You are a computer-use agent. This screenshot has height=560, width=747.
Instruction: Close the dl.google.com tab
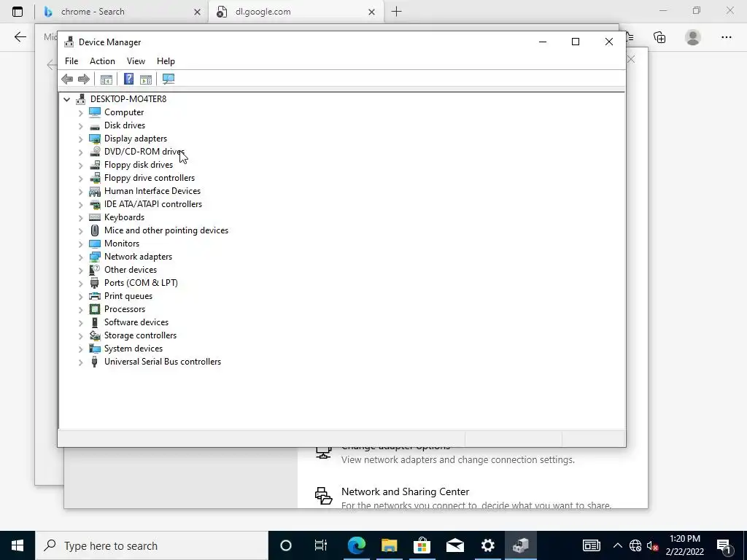[371, 12]
